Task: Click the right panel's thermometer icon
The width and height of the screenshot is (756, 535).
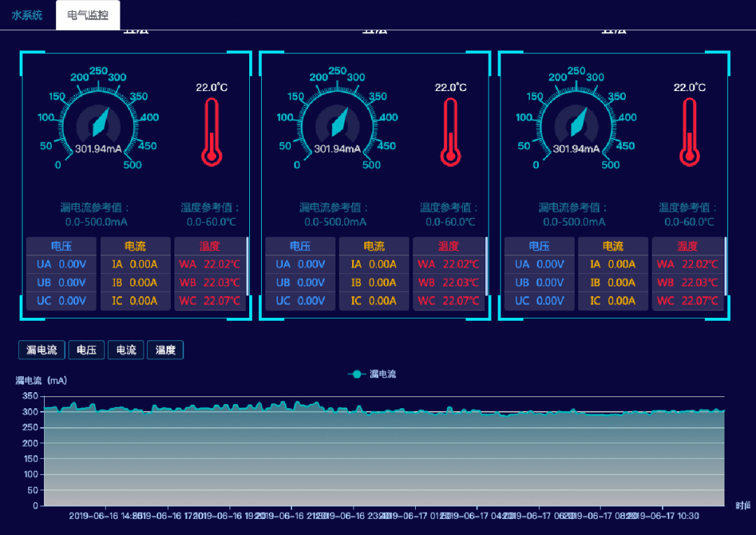Action: point(689,132)
